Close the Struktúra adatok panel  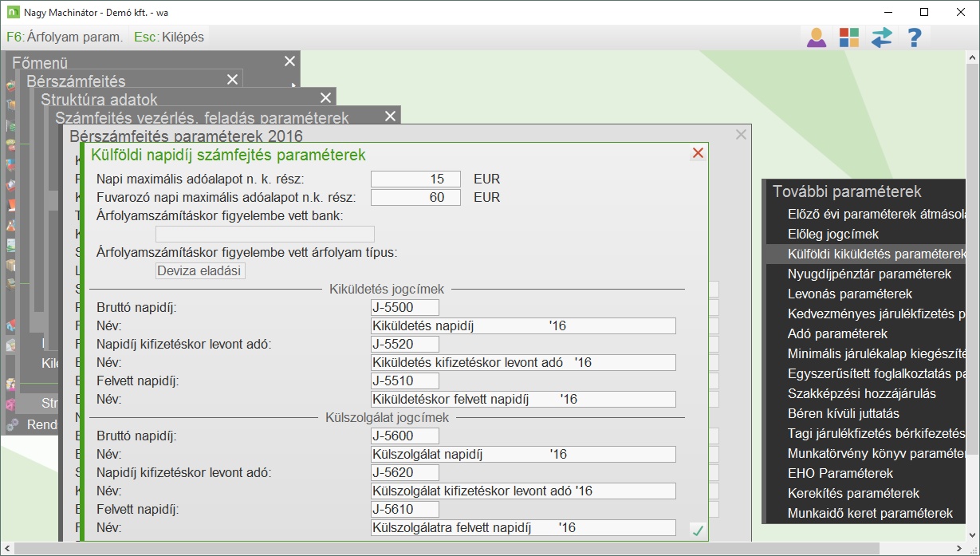[325, 98]
